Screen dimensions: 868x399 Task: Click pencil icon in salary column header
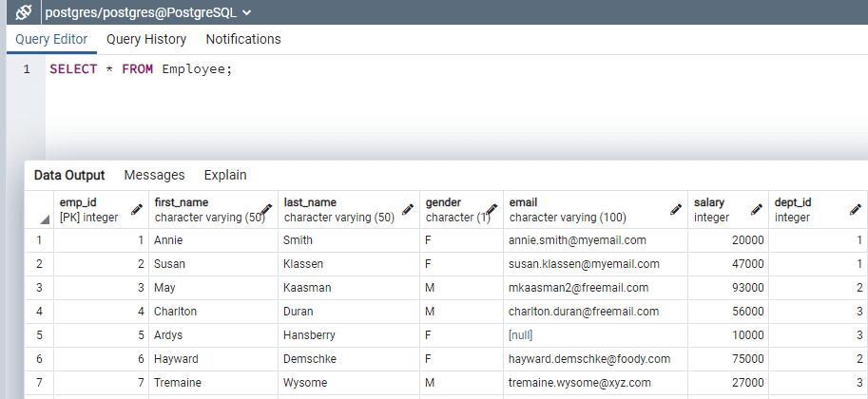(757, 210)
